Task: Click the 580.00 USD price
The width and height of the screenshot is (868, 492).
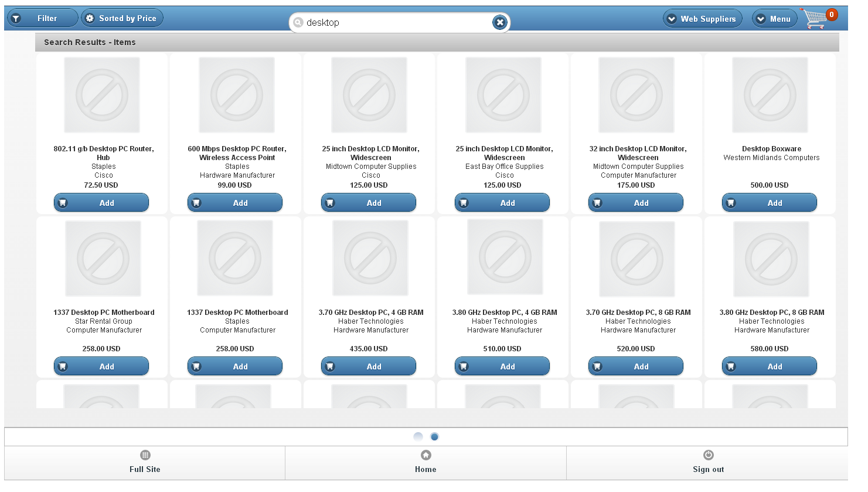Action: point(770,349)
